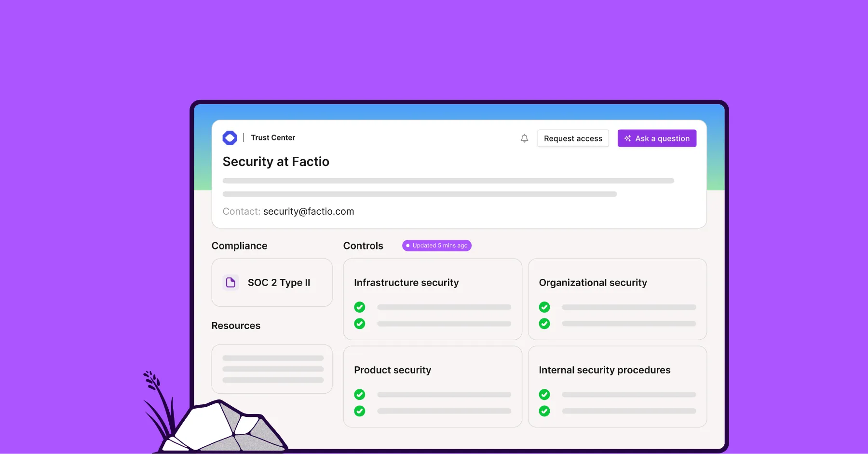Image resolution: width=868 pixels, height=454 pixels.
Task: Click the notification bell icon
Action: pyautogui.click(x=524, y=138)
